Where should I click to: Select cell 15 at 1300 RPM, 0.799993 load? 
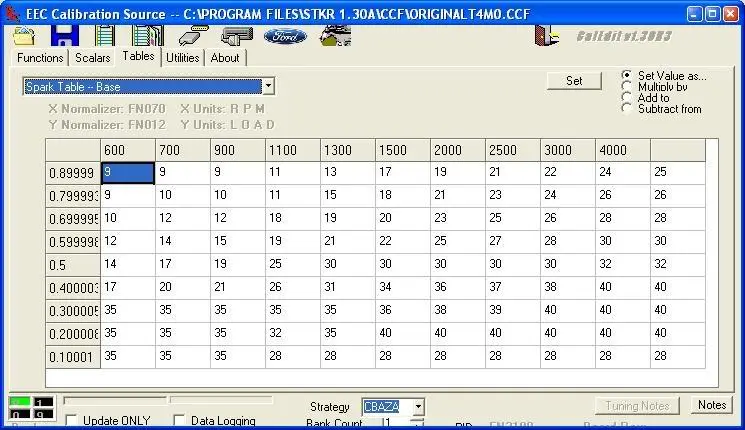(x=348, y=195)
